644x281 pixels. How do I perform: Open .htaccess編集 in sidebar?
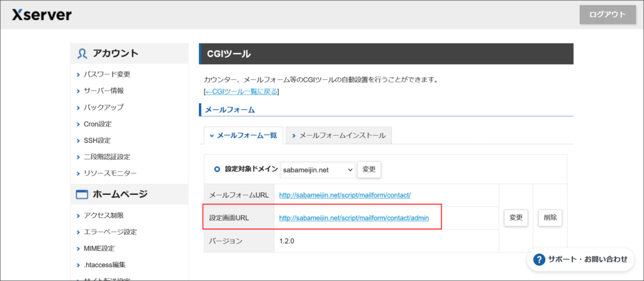pos(104,265)
